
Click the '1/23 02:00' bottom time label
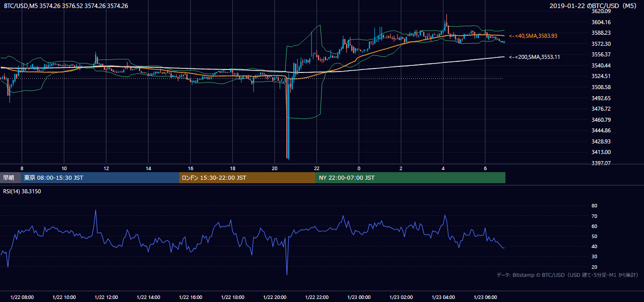tap(401, 297)
